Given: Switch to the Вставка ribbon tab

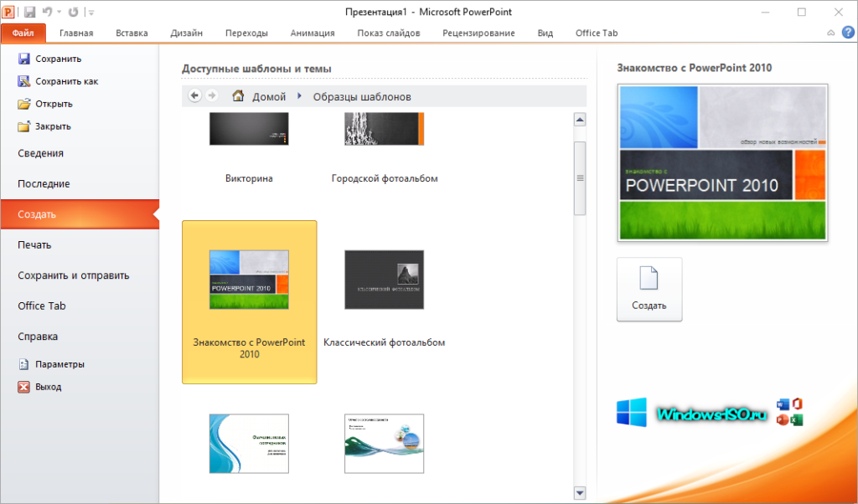Looking at the screenshot, I should [132, 33].
